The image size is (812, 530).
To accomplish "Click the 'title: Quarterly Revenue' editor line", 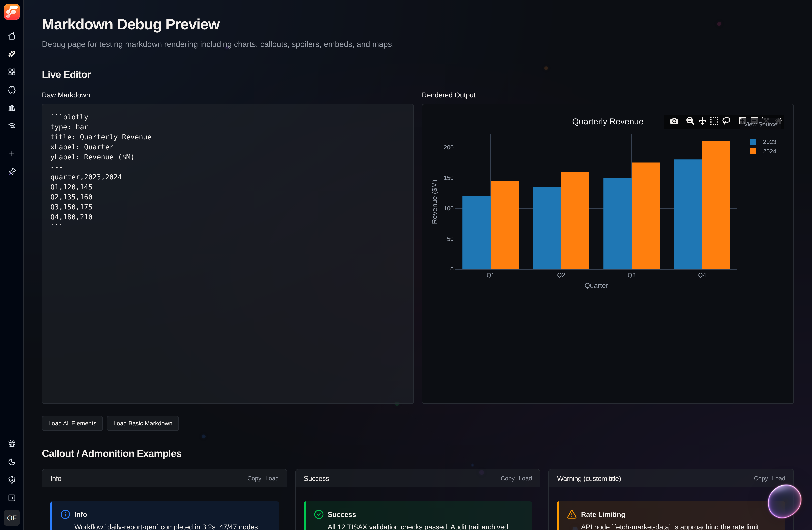I will (101, 137).
